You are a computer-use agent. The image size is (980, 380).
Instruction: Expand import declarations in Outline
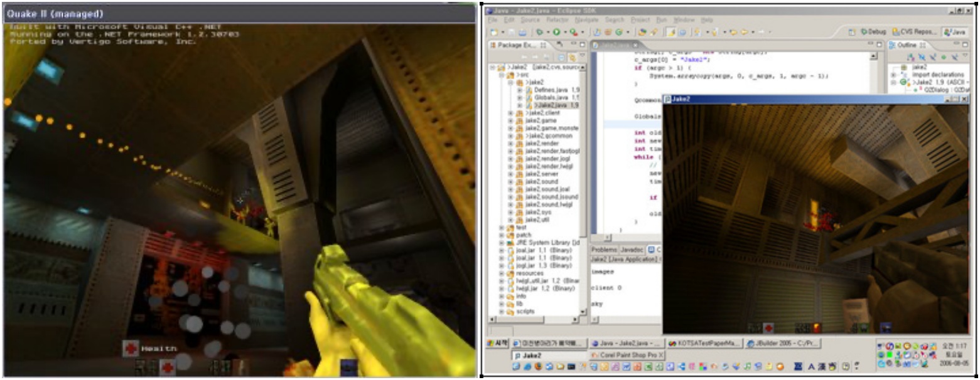coord(893,75)
